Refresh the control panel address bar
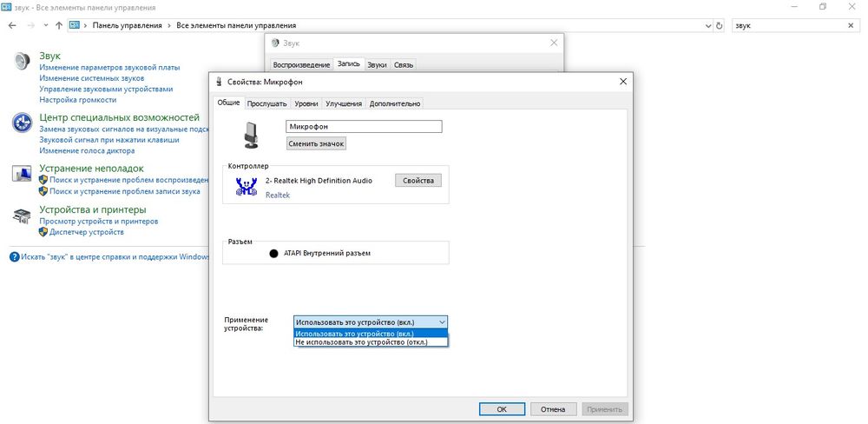Image resolution: width=868 pixels, height=424 pixels. pyautogui.click(x=719, y=26)
